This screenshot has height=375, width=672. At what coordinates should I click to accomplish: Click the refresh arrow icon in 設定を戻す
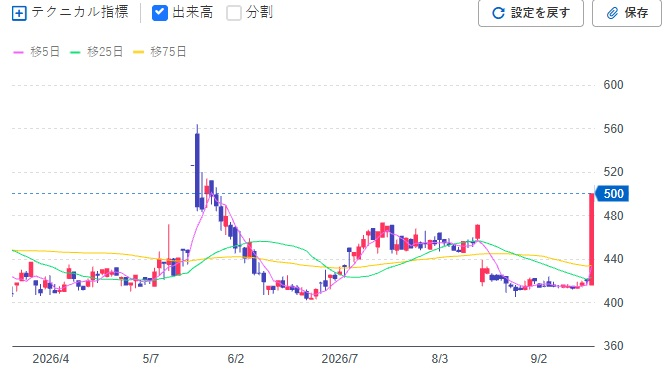coord(498,13)
